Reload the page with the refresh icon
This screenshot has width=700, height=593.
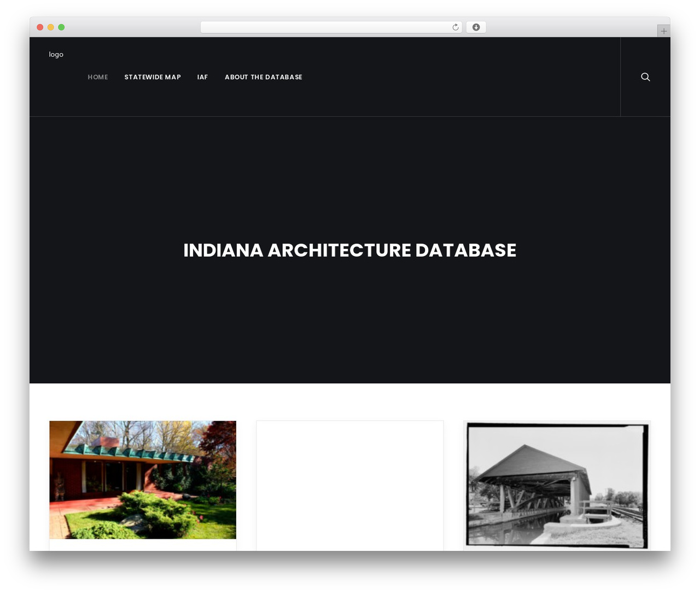tap(456, 27)
